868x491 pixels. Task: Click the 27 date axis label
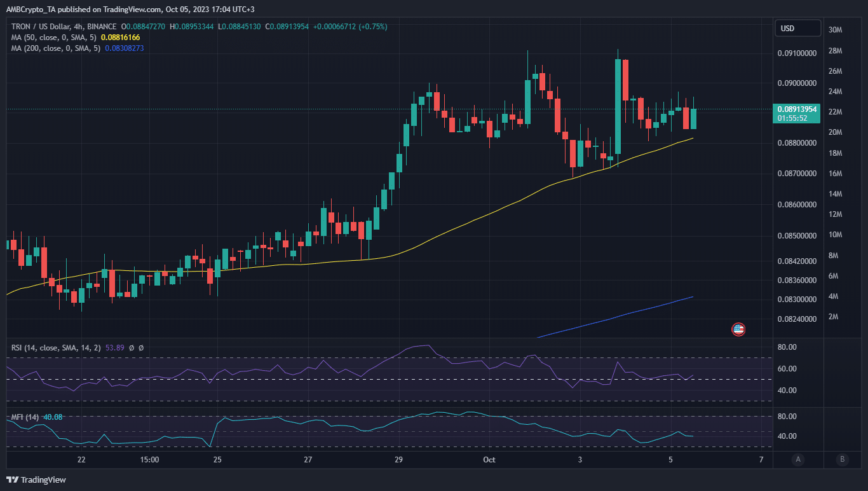tap(308, 460)
